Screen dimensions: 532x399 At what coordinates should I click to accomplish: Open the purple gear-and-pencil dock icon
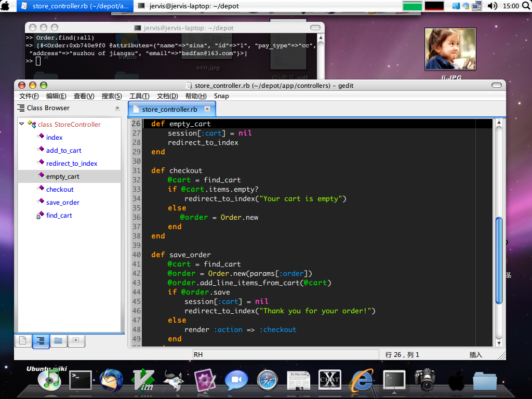coord(205,380)
